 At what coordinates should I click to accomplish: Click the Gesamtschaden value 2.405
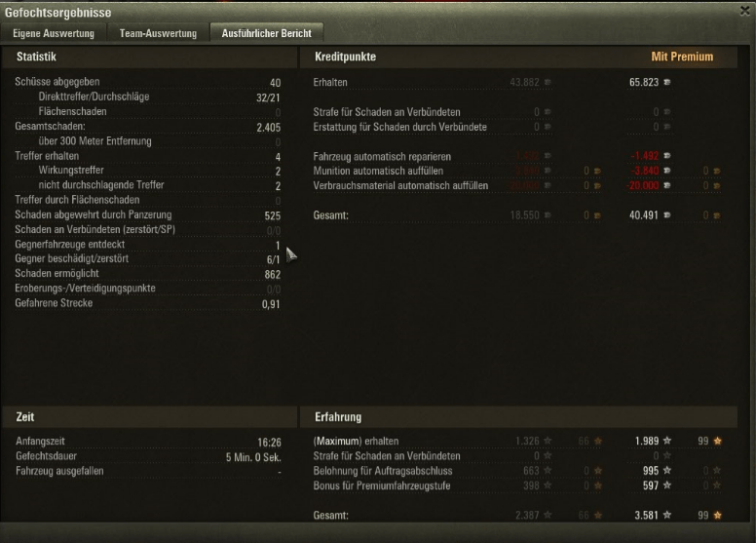[269, 128]
